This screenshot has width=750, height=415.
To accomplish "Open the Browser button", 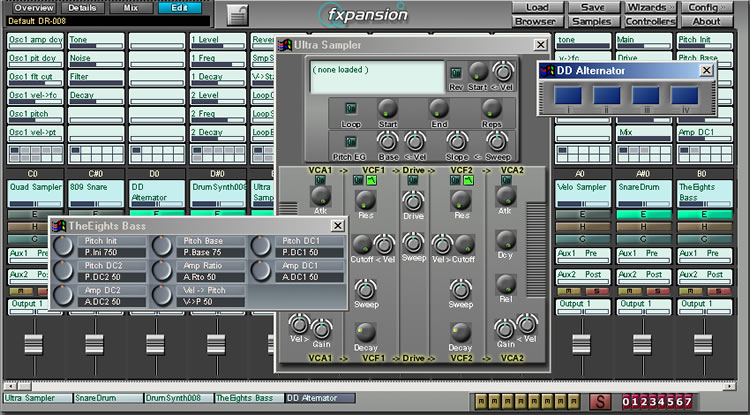I will [x=536, y=20].
